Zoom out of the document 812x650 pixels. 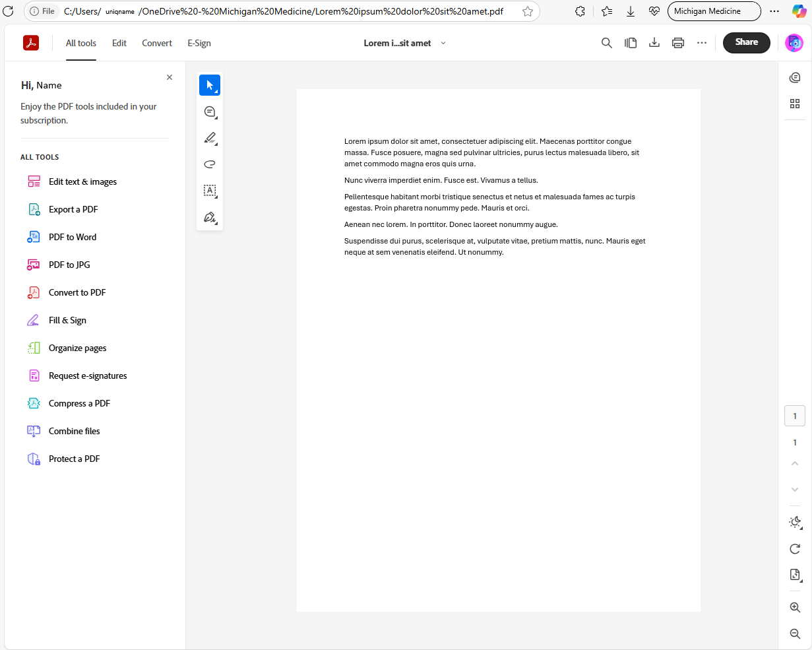pyautogui.click(x=795, y=634)
